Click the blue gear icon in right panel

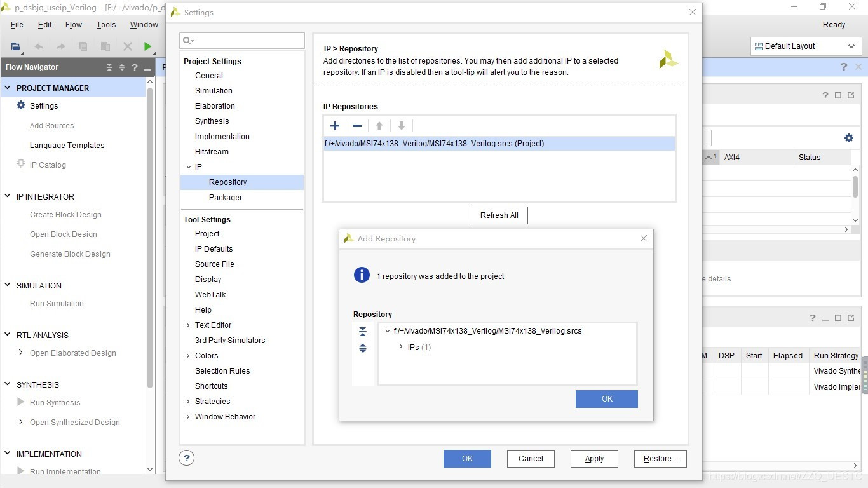(x=849, y=138)
